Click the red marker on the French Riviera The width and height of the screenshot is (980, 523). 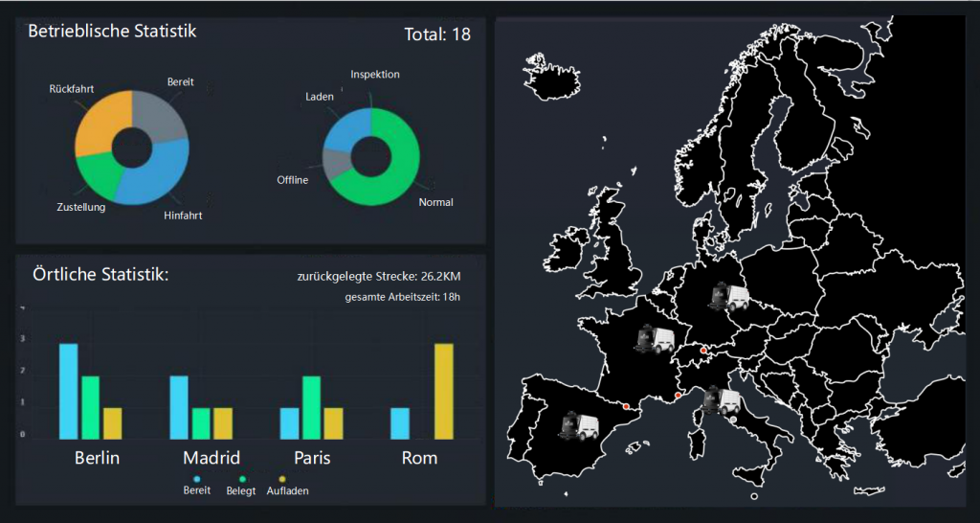pyautogui.click(x=679, y=396)
